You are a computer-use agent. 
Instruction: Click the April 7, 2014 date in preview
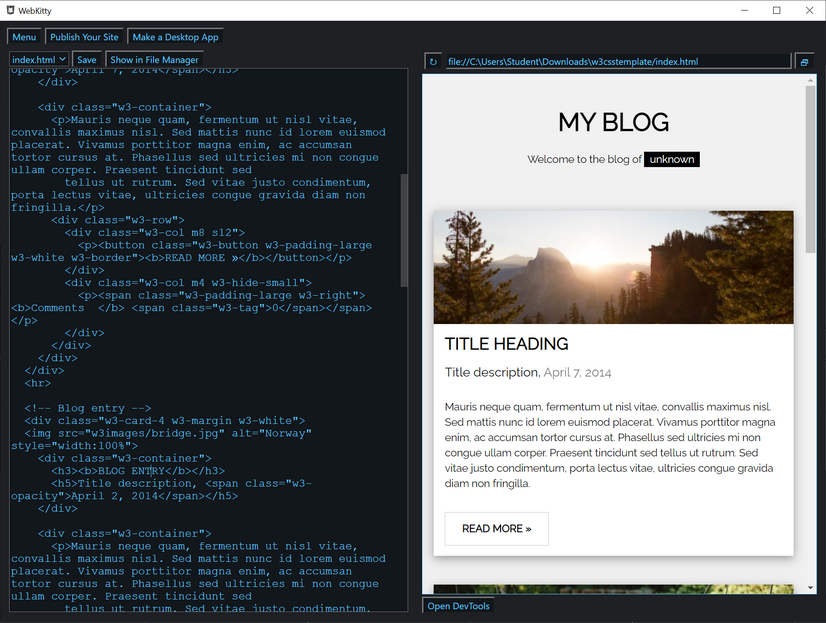(577, 373)
